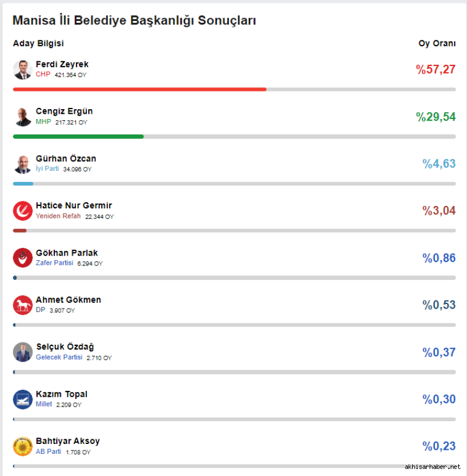Click the Yeniden Refah party logo
This screenshot has width=467, height=476.
[23, 211]
